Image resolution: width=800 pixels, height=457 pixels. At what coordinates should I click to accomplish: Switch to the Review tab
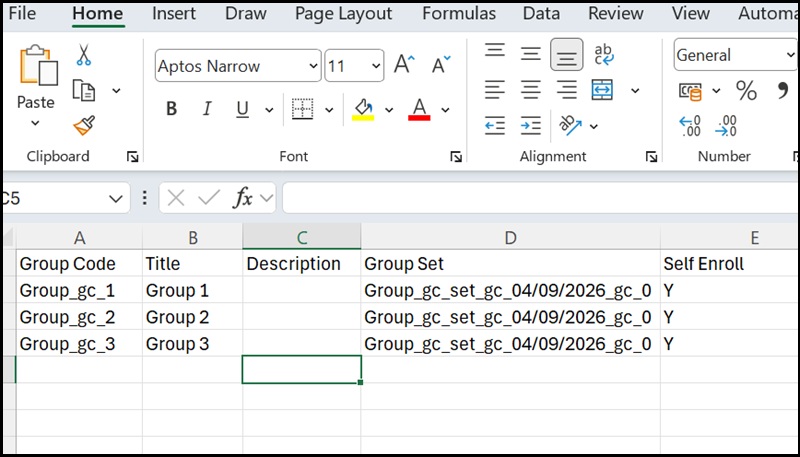616,13
